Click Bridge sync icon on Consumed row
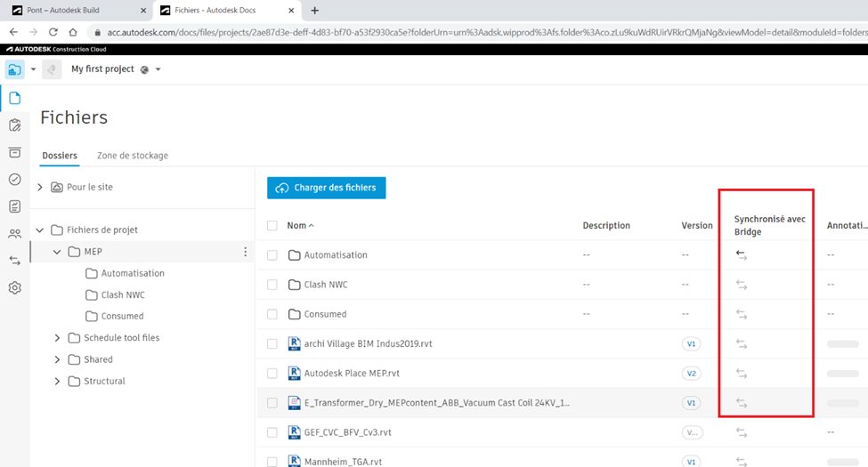This screenshot has width=868, height=467. coord(742,314)
